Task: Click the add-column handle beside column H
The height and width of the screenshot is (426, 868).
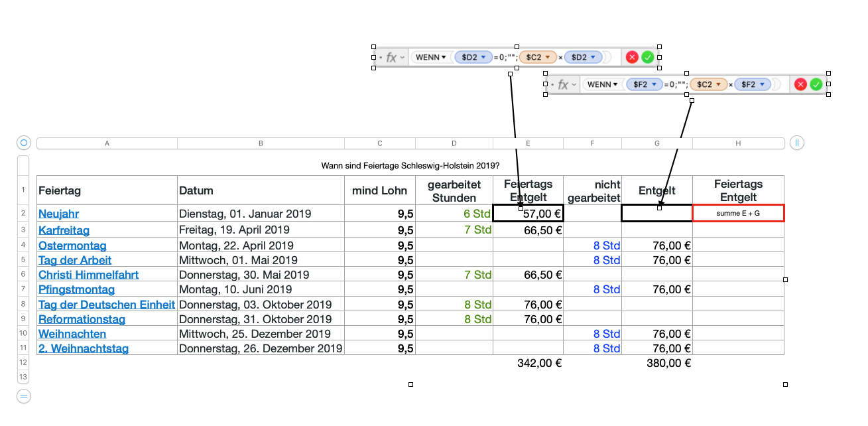Action: point(796,143)
